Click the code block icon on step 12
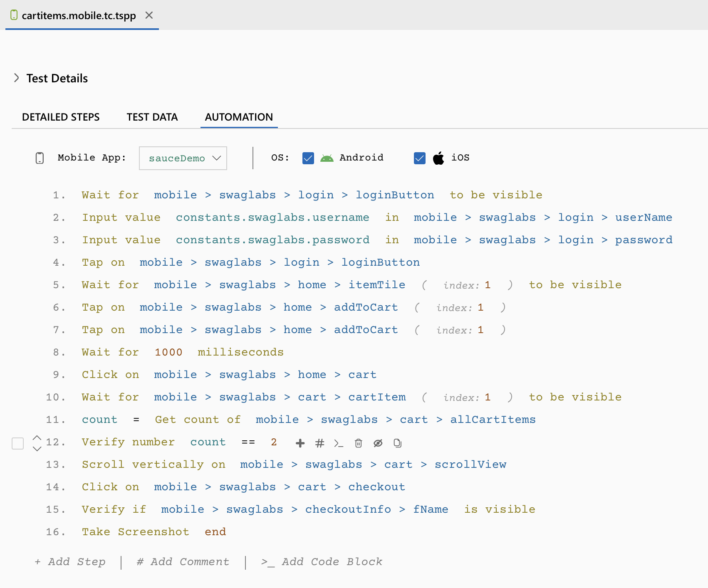This screenshot has height=588, width=708. tap(339, 443)
